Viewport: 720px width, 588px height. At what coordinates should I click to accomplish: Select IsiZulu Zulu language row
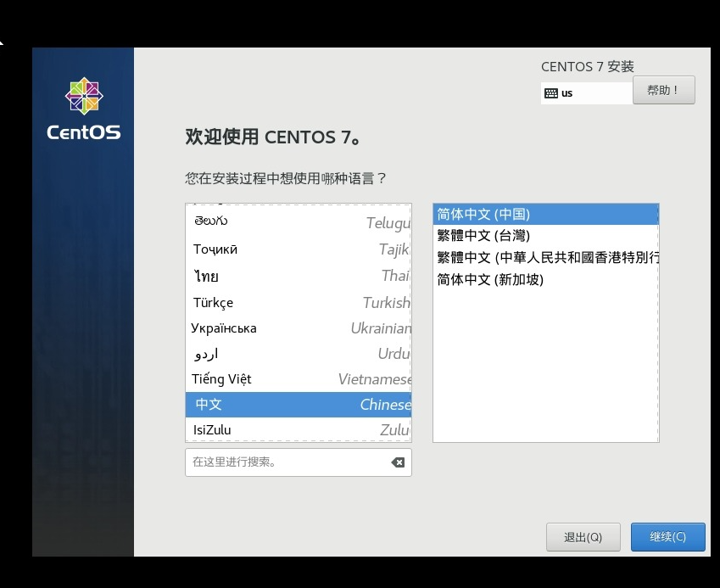[x=299, y=430]
